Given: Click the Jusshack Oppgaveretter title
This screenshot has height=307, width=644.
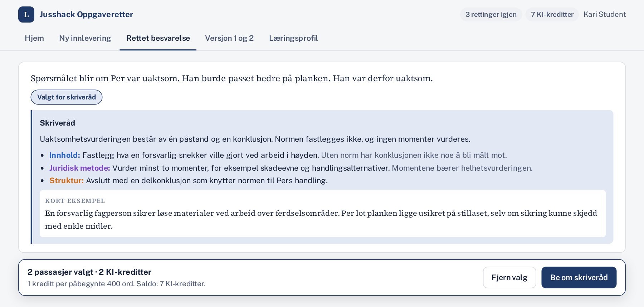Looking at the screenshot, I should (x=86, y=14).
